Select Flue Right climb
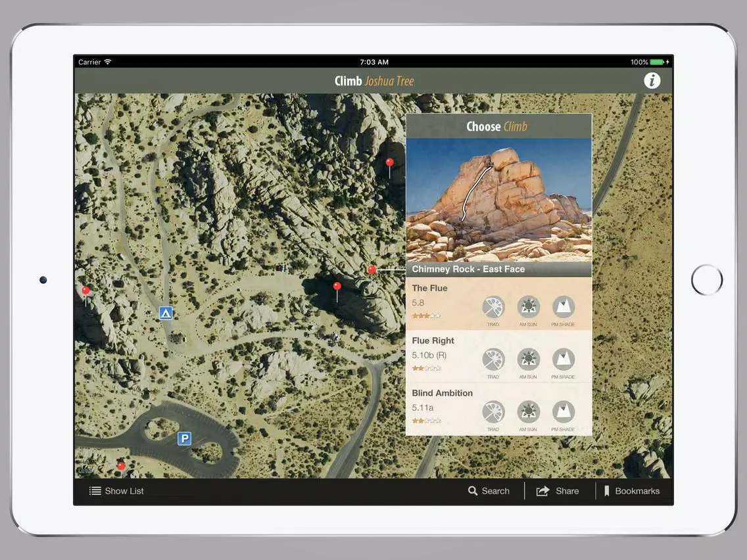Screen dimensions: 747x560 499,356
